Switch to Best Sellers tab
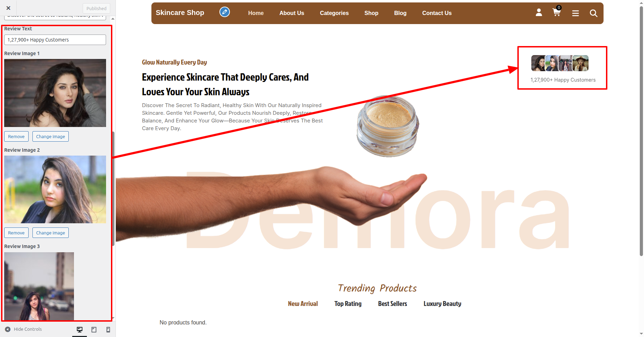This screenshot has height=337, width=644. 392,304
